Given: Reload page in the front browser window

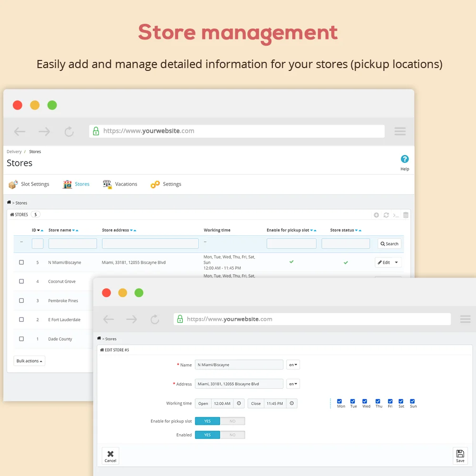Looking at the screenshot, I should coord(155,319).
